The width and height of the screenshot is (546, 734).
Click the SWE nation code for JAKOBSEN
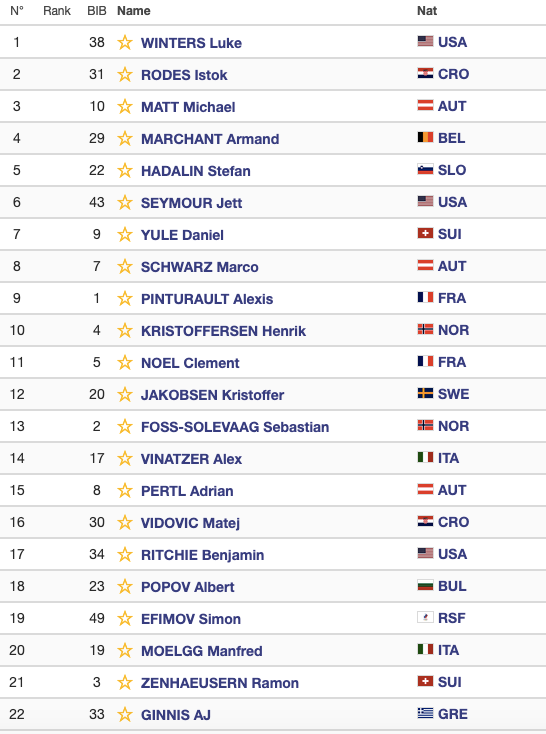click(x=453, y=394)
